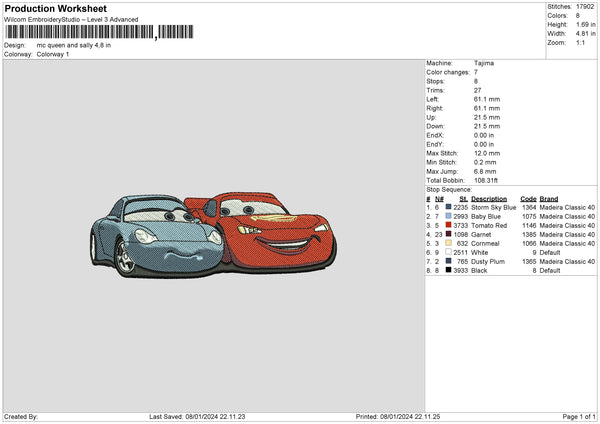Click 'Wilcom EmbroideryStudio – Level 3 Advanced' text

71,20
